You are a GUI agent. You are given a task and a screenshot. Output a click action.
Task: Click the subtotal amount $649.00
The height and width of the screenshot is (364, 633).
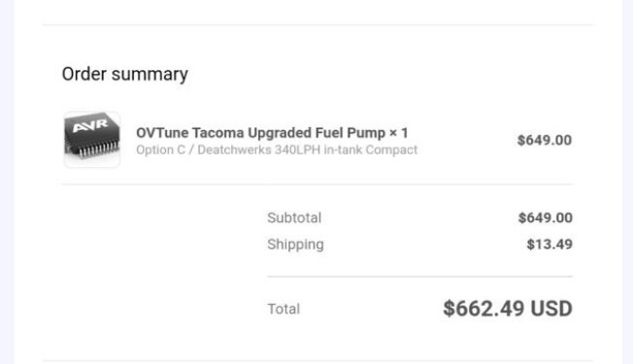545,217
